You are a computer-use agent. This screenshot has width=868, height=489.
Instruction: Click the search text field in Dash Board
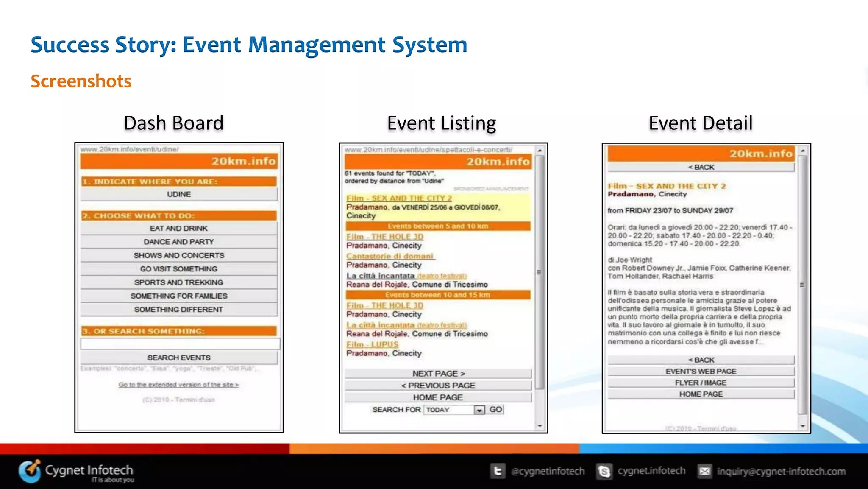click(180, 344)
